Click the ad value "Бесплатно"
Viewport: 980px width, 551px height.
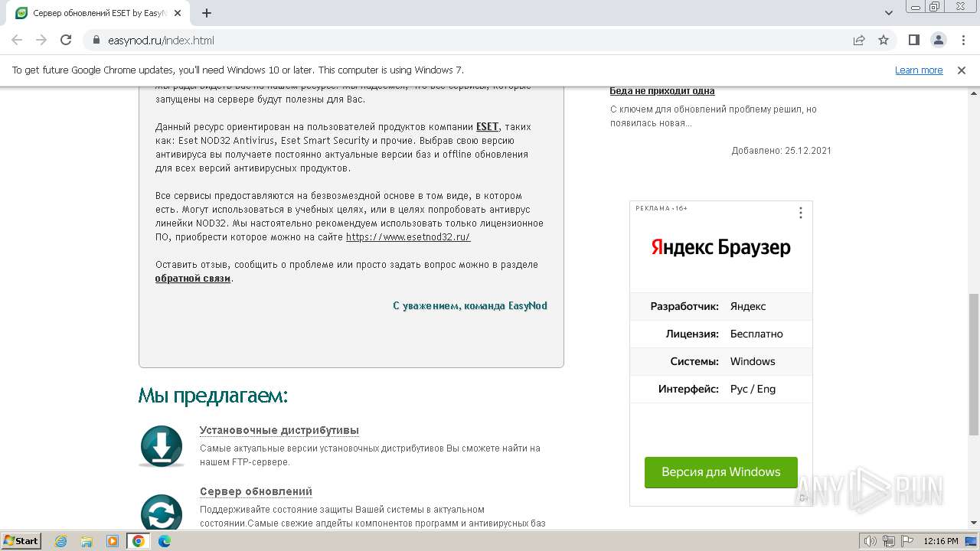click(x=756, y=334)
